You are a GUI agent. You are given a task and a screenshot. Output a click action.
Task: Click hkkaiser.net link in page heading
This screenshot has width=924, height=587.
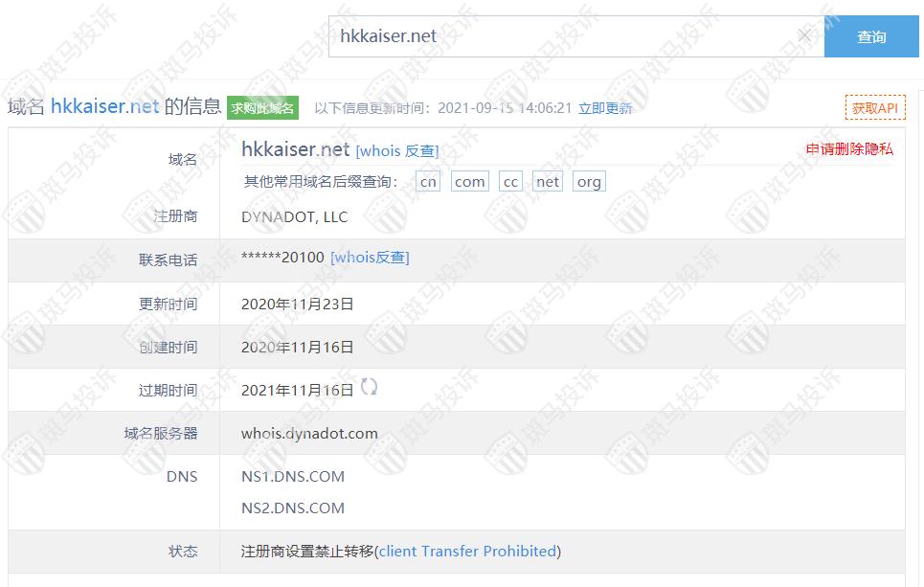[105, 106]
